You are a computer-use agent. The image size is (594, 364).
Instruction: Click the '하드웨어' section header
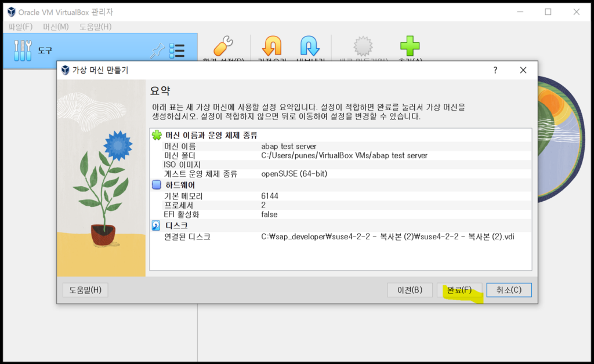click(180, 185)
